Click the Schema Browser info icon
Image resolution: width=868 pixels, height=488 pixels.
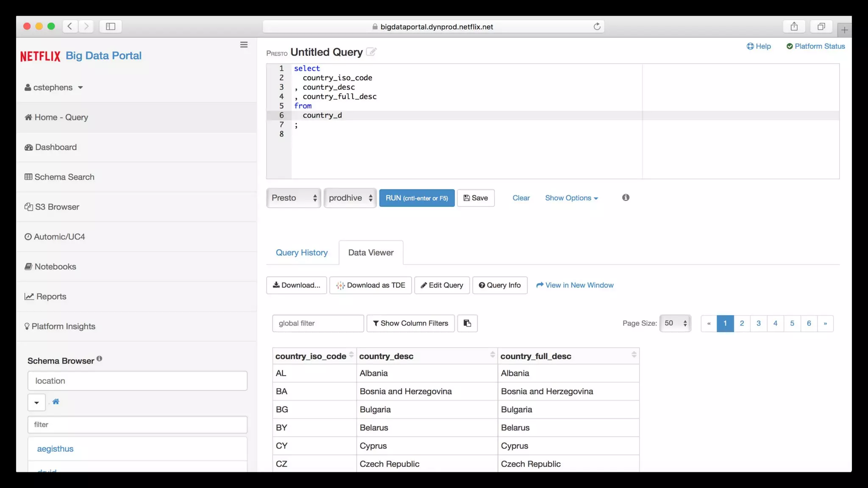pyautogui.click(x=99, y=358)
